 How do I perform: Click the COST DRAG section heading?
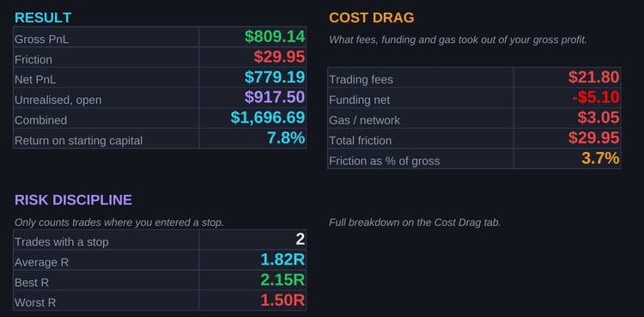[371, 18]
